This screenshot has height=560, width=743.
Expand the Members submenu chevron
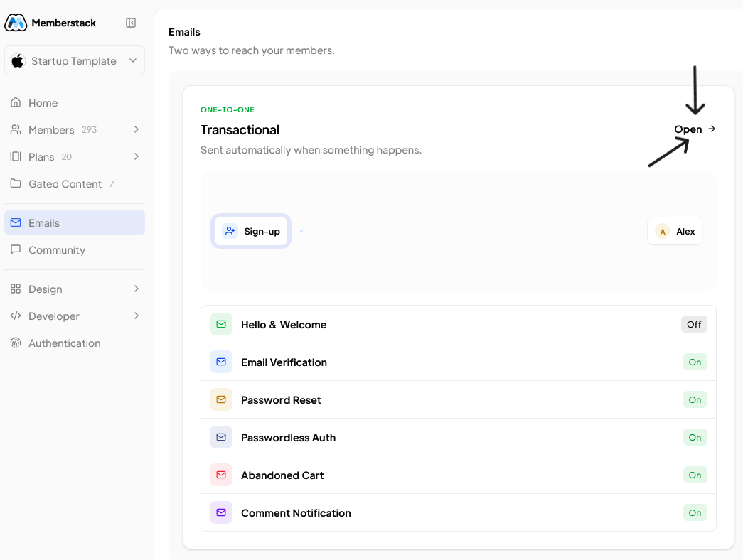pos(137,129)
